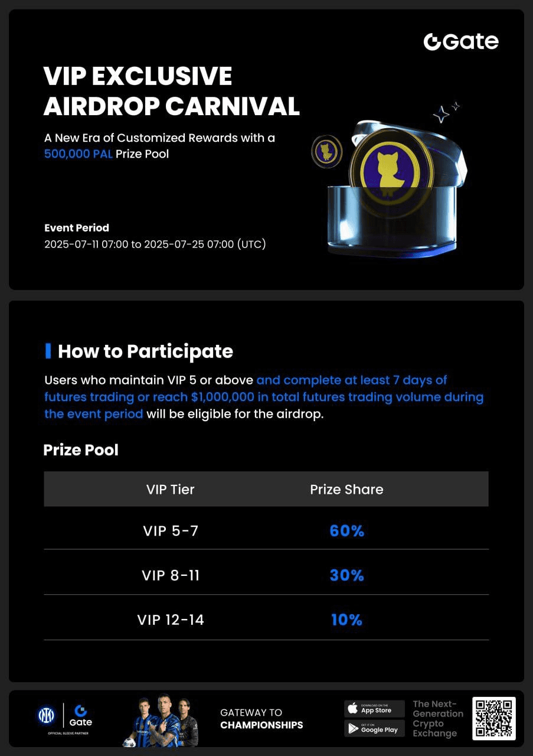Click the sparkle stars above the box
Viewport: 533px width, 756px height.
[446, 112]
